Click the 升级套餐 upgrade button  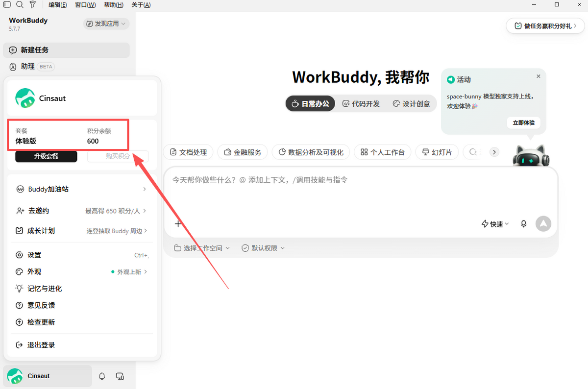pos(46,156)
